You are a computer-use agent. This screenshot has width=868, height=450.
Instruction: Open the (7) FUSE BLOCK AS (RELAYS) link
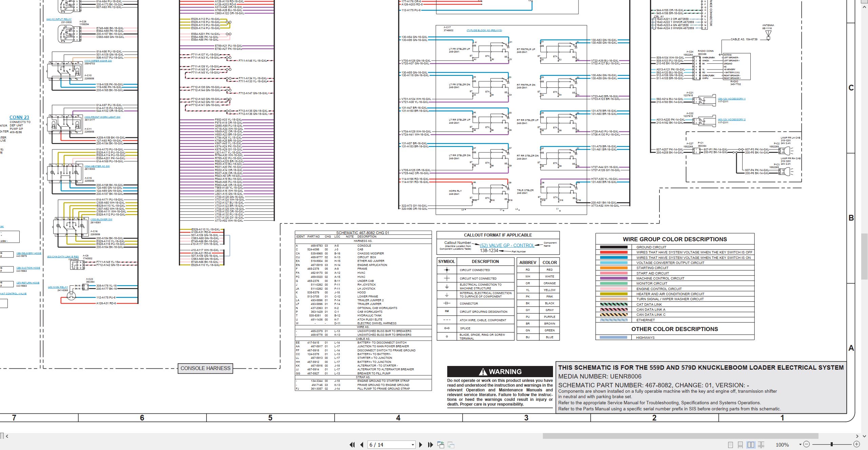[484, 30]
